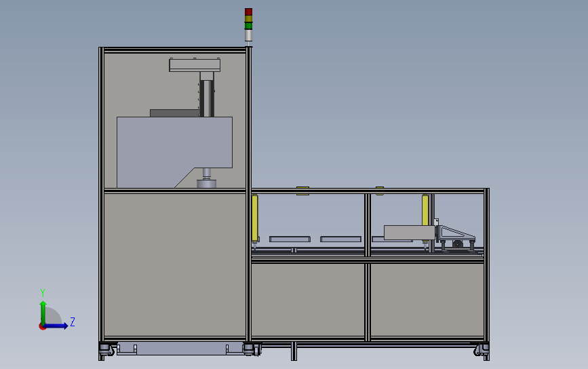
Task: Select the base plate under the tall cabinet
Action: 181,349
